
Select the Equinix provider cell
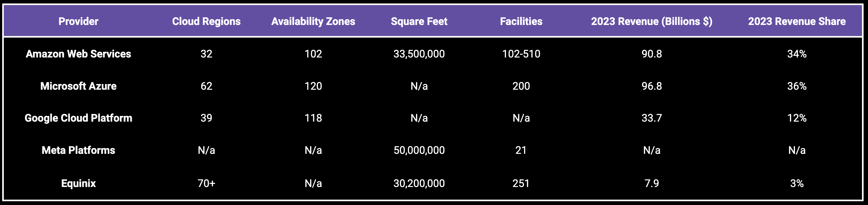(x=78, y=183)
